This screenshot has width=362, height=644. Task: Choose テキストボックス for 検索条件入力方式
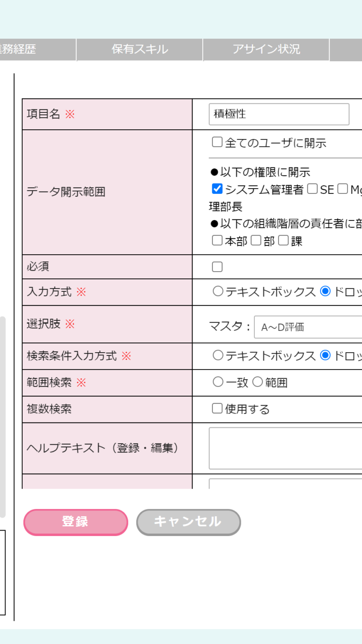(218, 356)
